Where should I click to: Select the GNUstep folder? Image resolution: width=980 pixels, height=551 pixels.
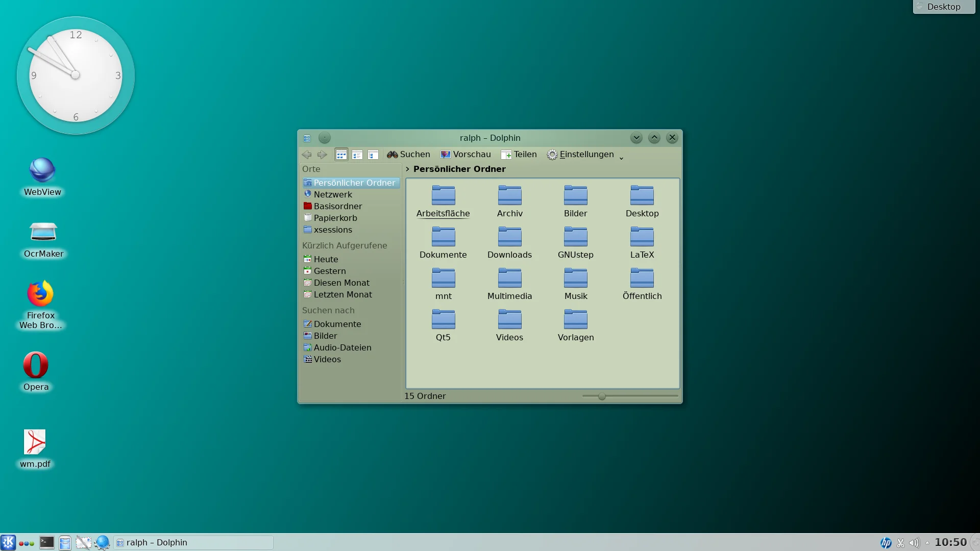point(576,243)
